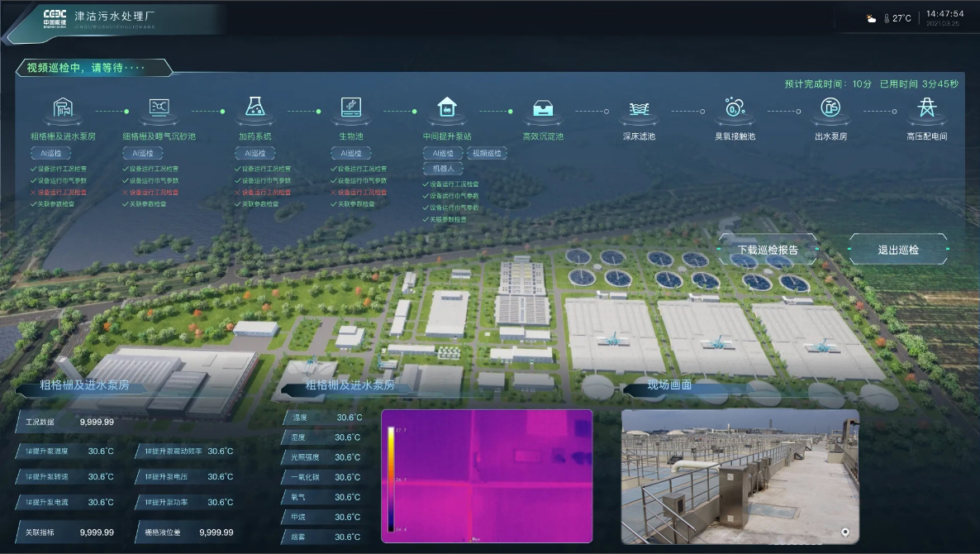Screen dimensions: 980x554
Task: Select the 机器人 inspection tag
Action: tap(444, 168)
